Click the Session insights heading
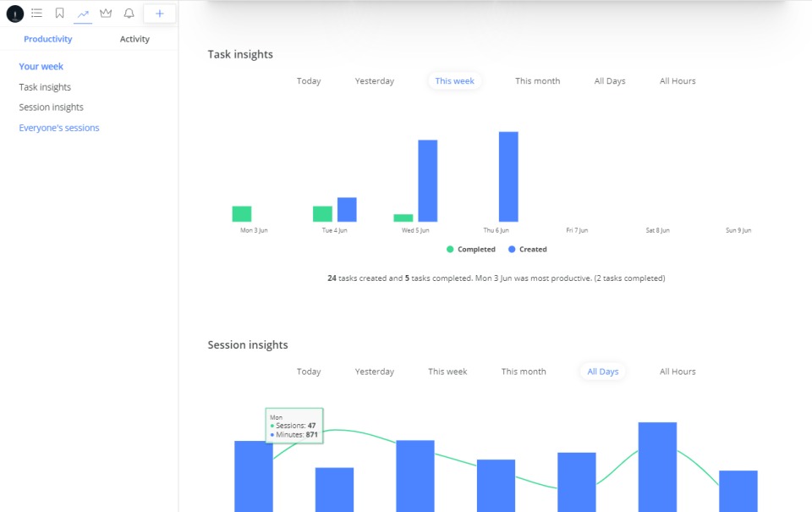 coord(248,345)
